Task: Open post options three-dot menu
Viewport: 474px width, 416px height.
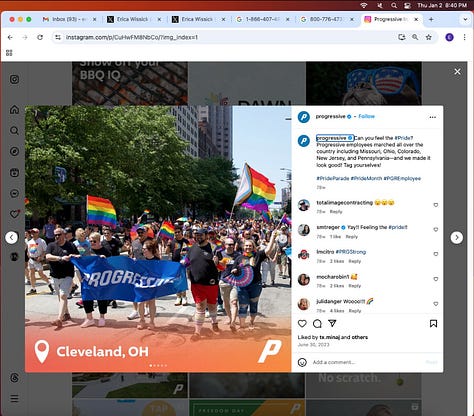Action: [433, 117]
